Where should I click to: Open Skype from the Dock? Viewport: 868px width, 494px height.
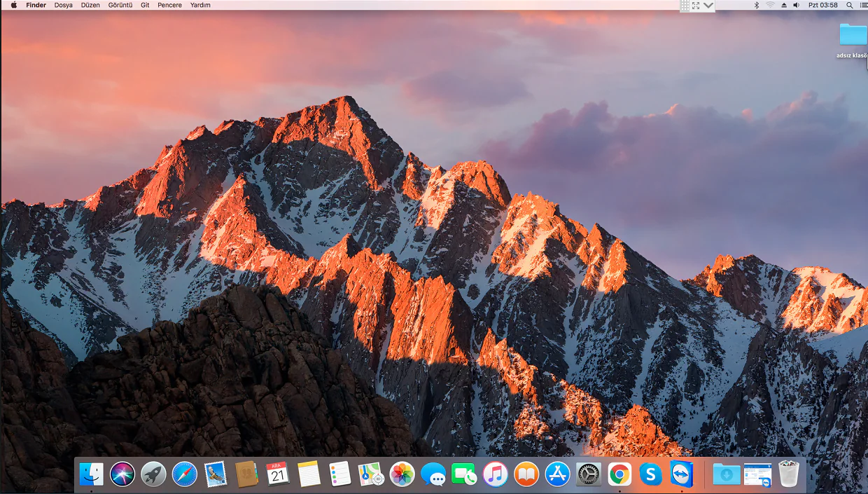(x=651, y=474)
